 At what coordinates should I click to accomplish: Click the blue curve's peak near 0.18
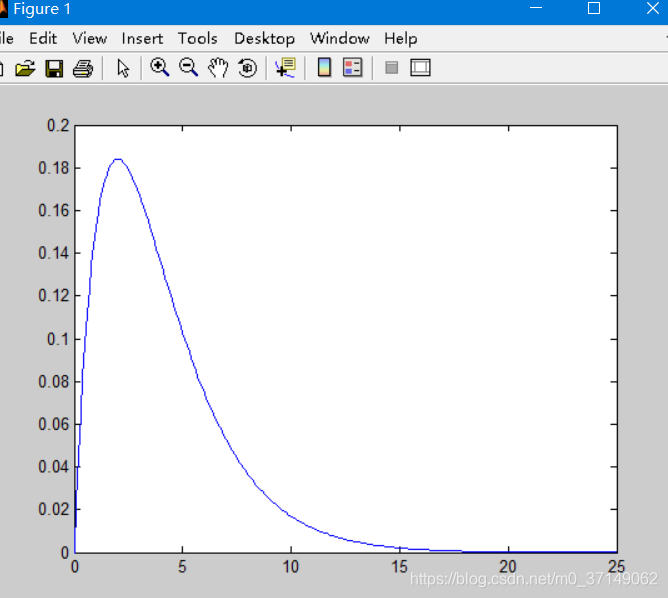pyautogui.click(x=118, y=159)
